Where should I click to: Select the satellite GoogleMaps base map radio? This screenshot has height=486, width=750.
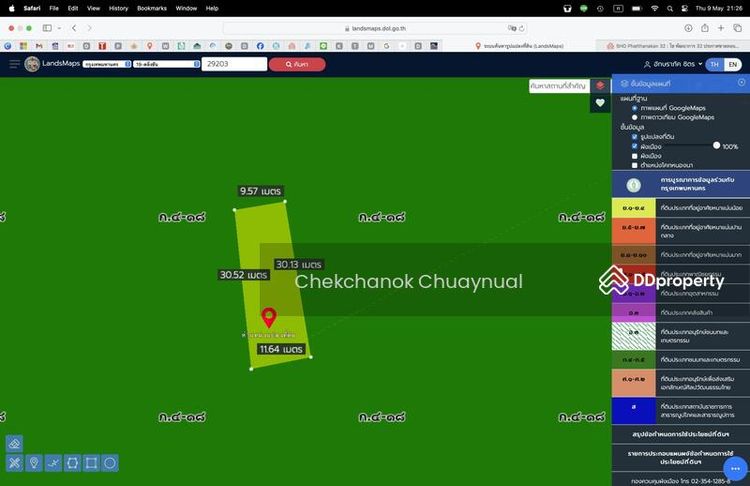pos(634,117)
